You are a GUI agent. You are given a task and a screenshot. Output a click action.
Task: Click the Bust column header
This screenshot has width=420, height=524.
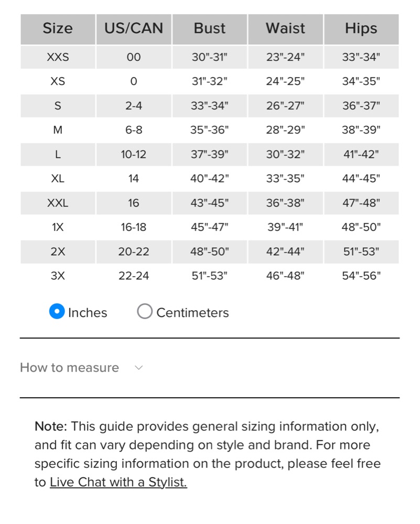click(210, 29)
